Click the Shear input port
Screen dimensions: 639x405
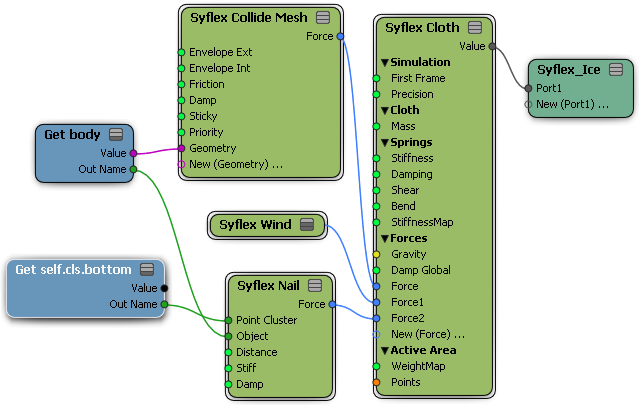click(377, 190)
